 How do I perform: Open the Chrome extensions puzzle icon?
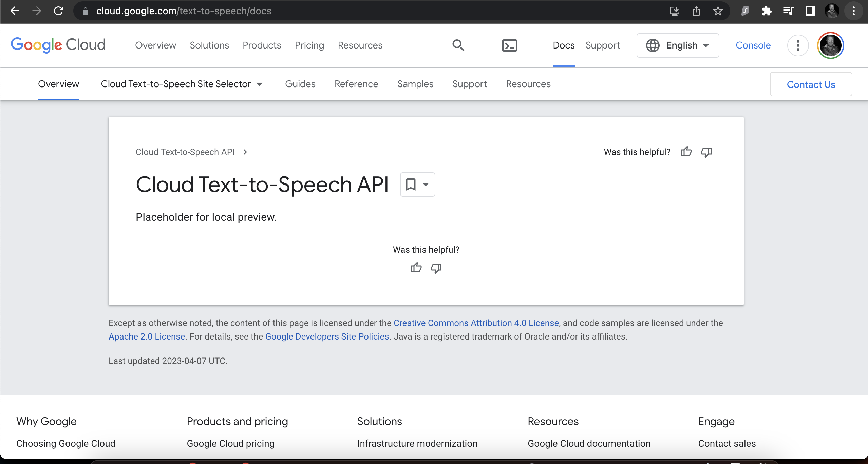(x=767, y=11)
